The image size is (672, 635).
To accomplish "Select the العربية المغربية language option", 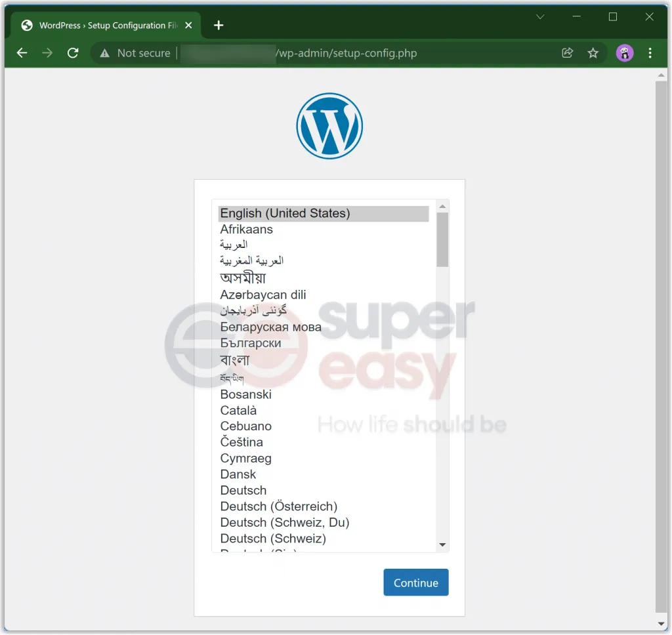I will [324, 260].
